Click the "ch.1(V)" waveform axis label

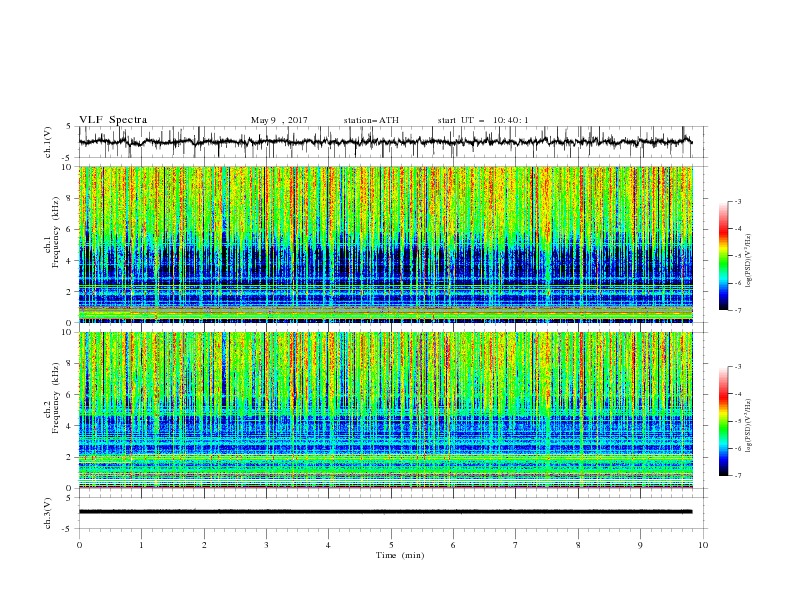point(48,142)
